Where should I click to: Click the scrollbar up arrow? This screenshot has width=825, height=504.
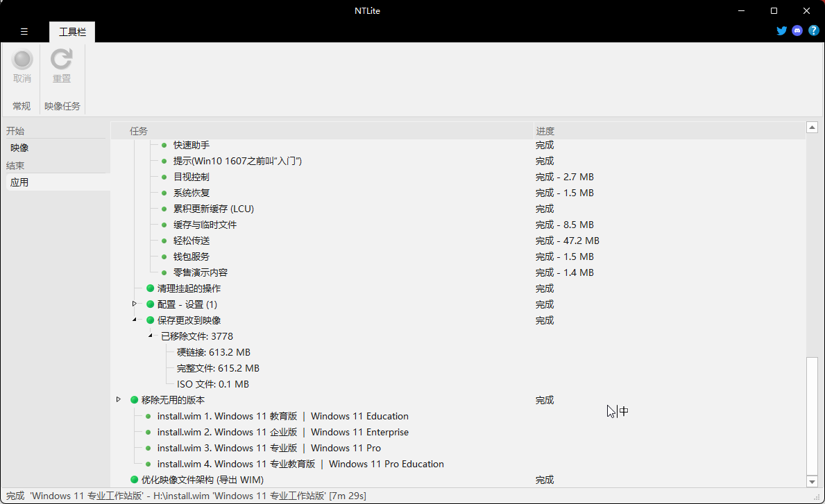(812, 127)
